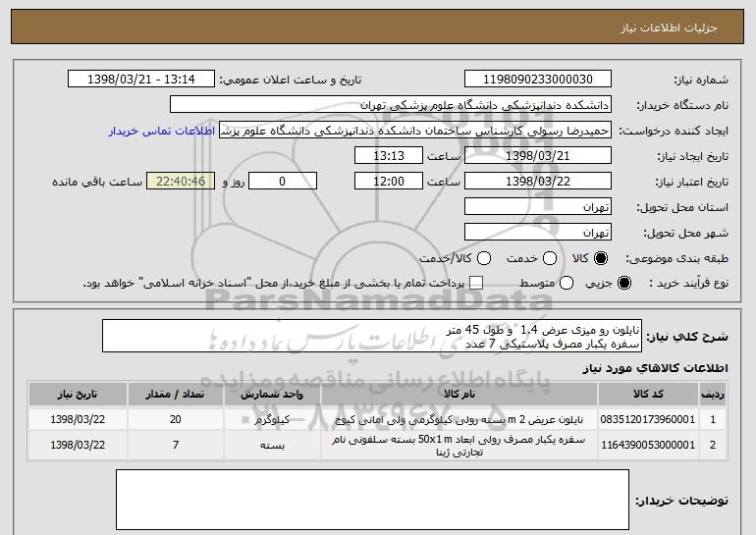
Task: Select the متوسط purchase type radio
Action: 567,283
